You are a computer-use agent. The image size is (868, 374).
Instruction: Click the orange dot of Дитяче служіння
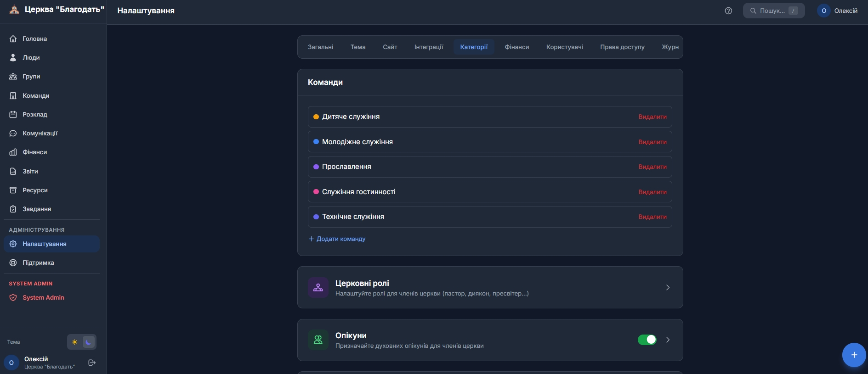point(316,117)
